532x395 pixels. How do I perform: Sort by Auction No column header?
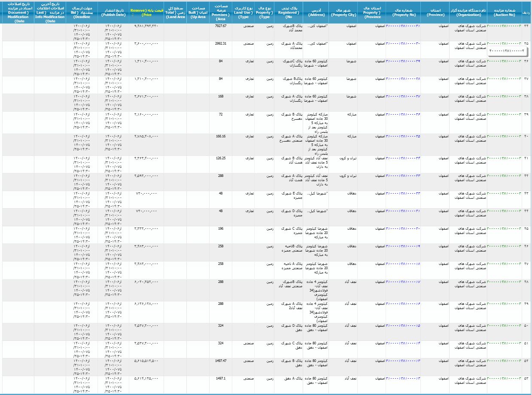(504, 12)
